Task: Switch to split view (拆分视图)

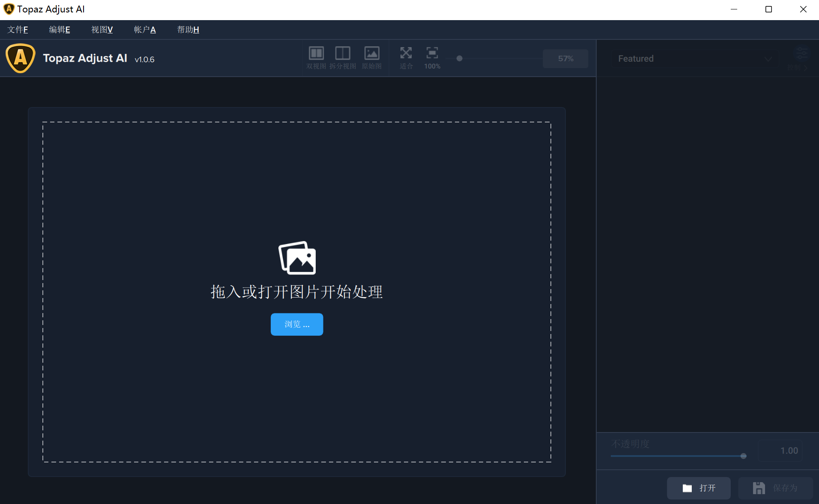Action: tap(343, 58)
